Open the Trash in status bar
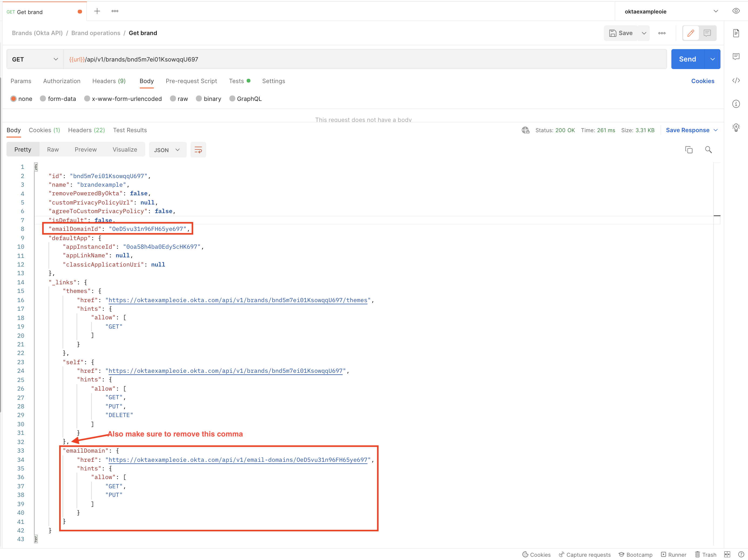 click(706, 555)
